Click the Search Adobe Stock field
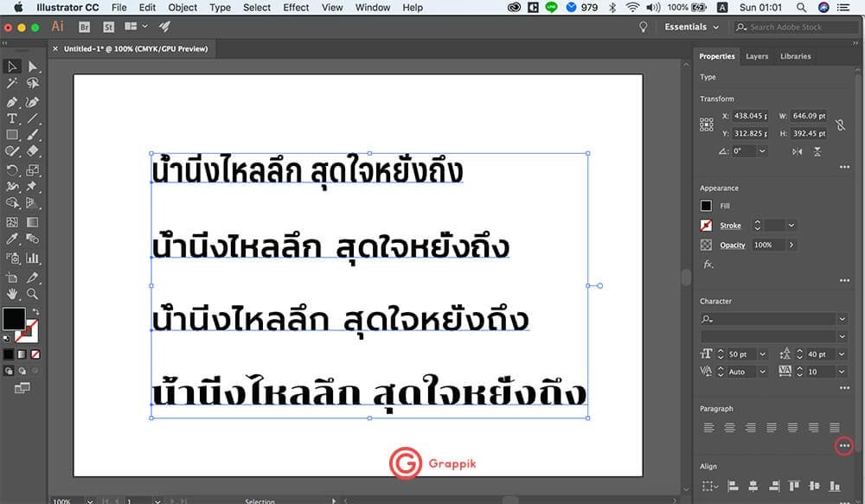 (794, 27)
